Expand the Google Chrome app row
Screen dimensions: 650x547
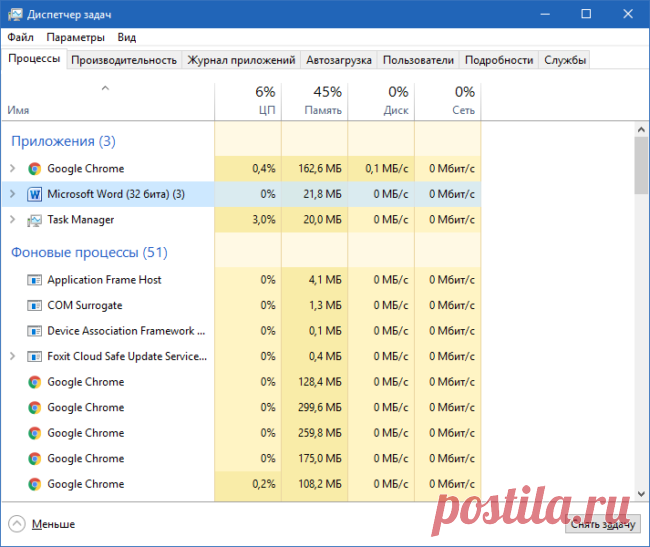[12, 168]
